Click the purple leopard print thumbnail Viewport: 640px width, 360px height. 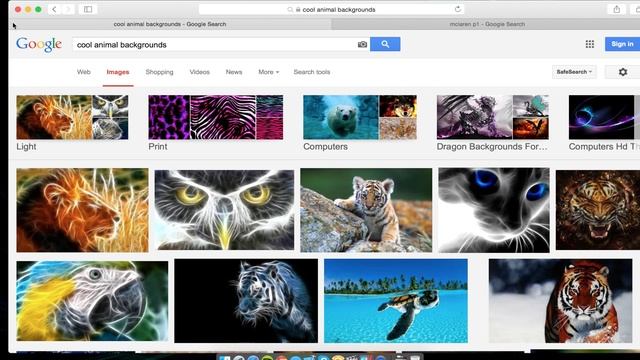tap(169, 117)
